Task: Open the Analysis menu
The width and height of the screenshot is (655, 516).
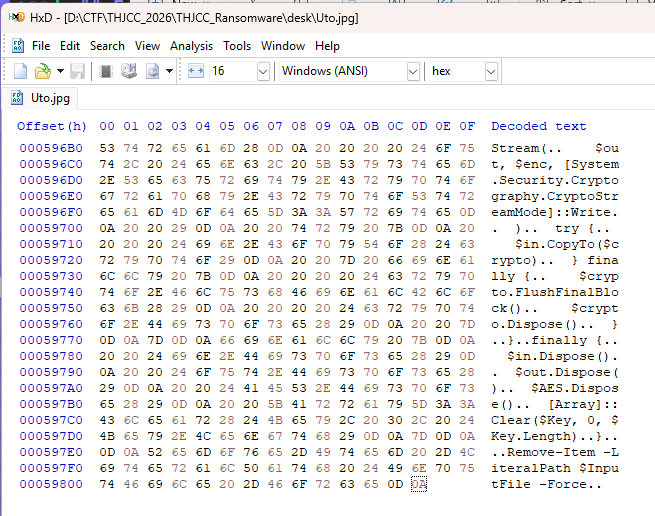Action: 191,46
